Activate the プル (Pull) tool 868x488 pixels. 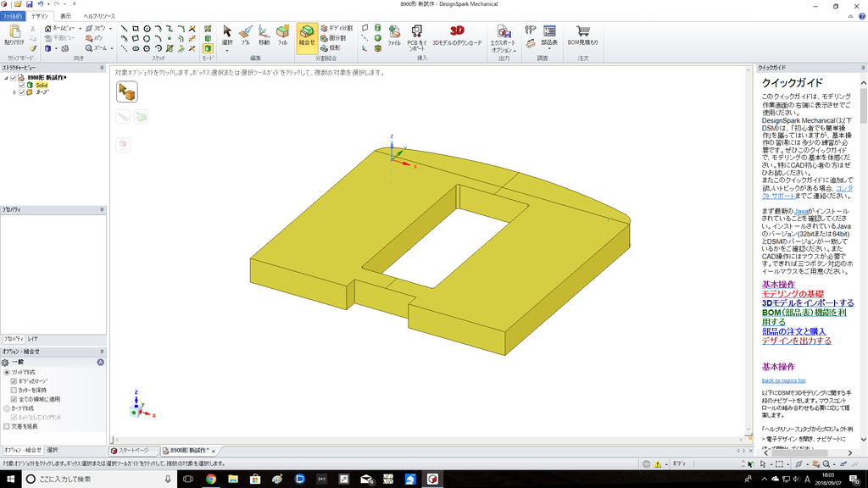[246, 36]
